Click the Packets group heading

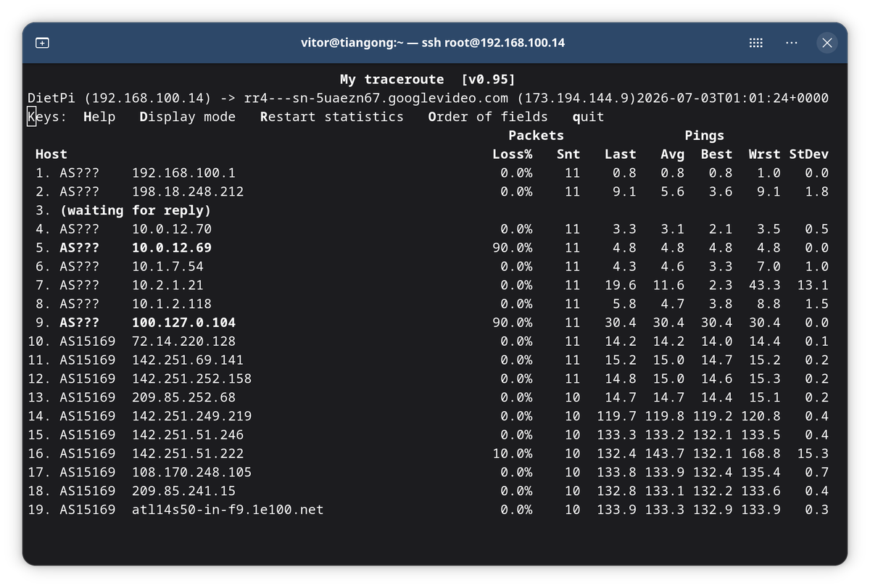click(x=536, y=136)
